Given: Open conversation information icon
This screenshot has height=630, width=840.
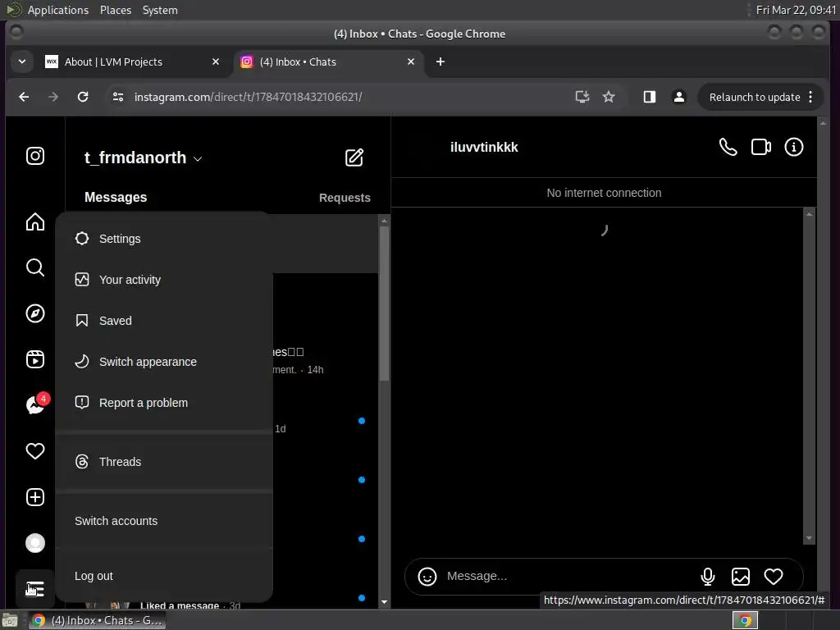Looking at the screenshot, I should point(794,147).
